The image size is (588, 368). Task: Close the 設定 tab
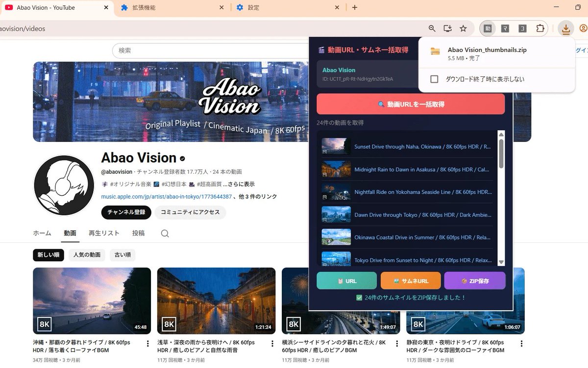click(337, 7)
